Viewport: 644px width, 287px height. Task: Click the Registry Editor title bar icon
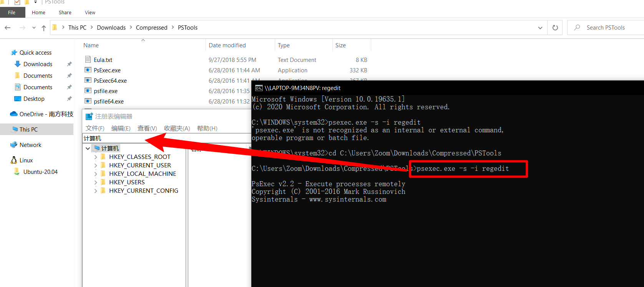pos(89,116)
